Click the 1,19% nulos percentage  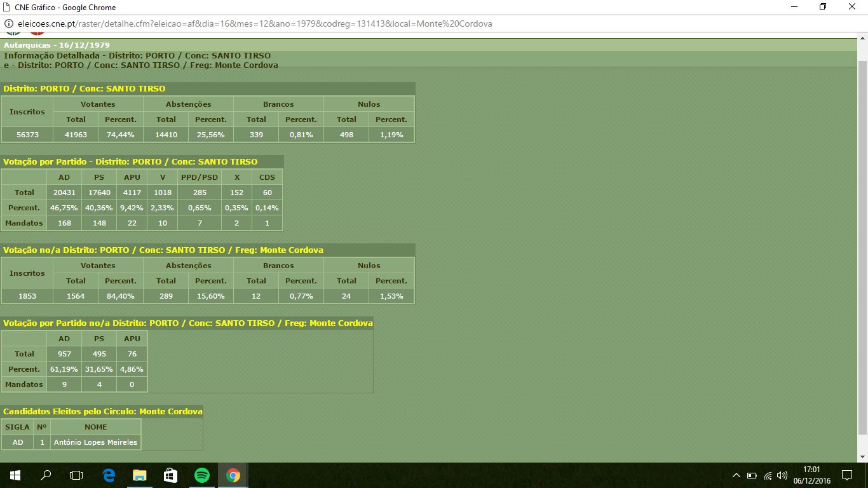[391, 135]
